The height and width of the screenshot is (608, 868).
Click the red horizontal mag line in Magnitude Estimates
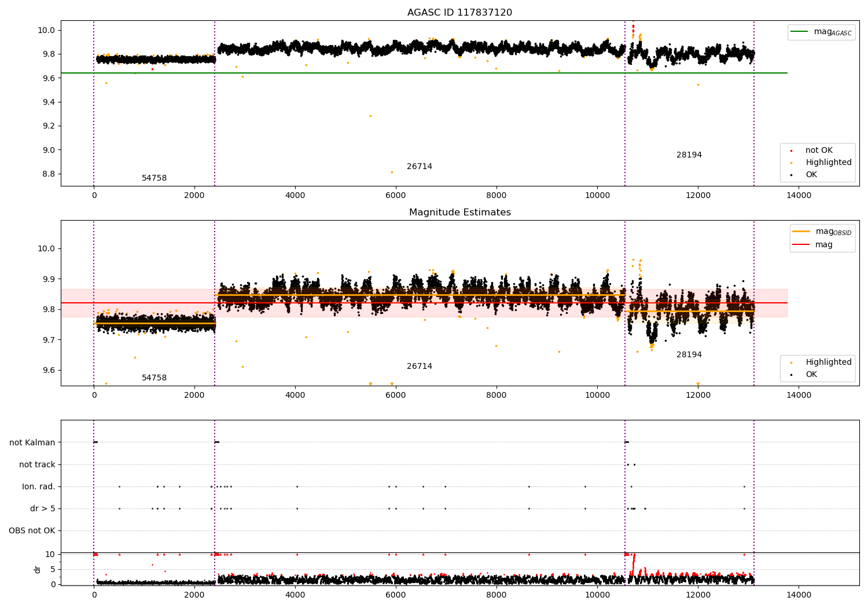point(424,303)
